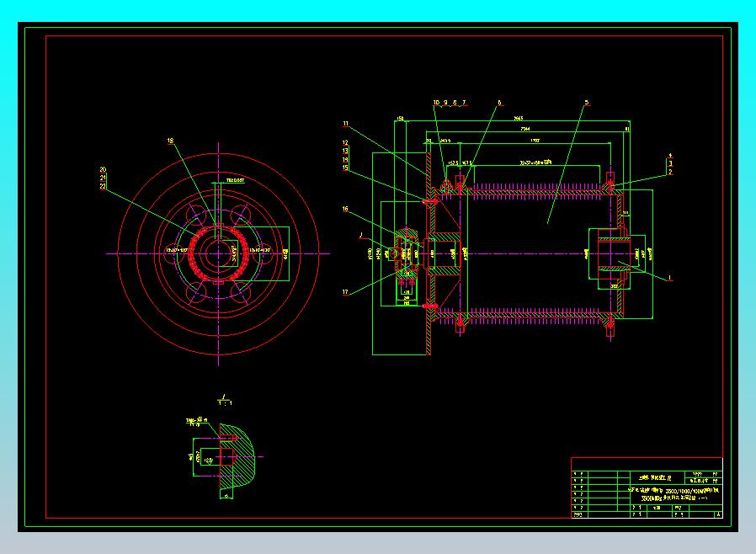Select part callout number 20

(103, 170)
